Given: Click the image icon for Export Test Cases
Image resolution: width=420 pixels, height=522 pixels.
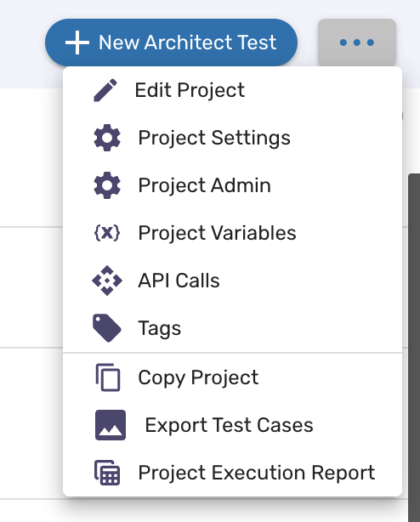Looking at the screenshot, I should [111, 425].
